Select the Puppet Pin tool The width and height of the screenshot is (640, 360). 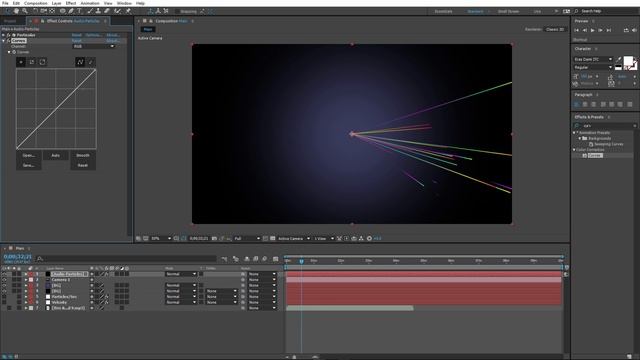coord(128,11)
